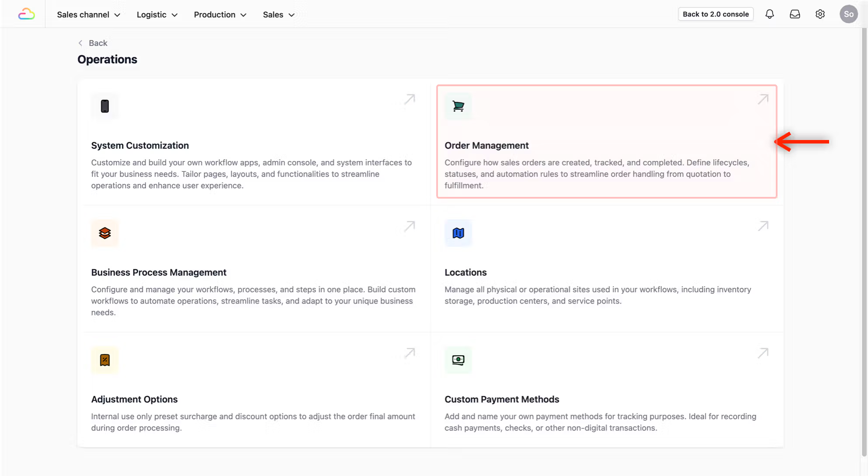Open the notifications bell icon
The height and width of the screenshot is (476, 868).
click(x=769, y=14)
